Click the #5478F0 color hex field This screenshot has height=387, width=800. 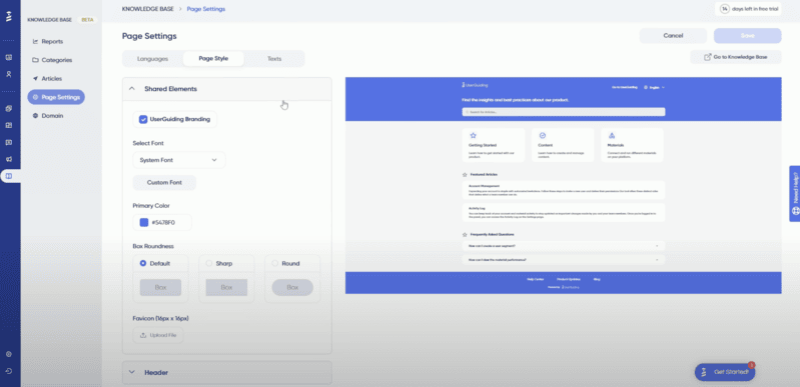coord(163,222)
